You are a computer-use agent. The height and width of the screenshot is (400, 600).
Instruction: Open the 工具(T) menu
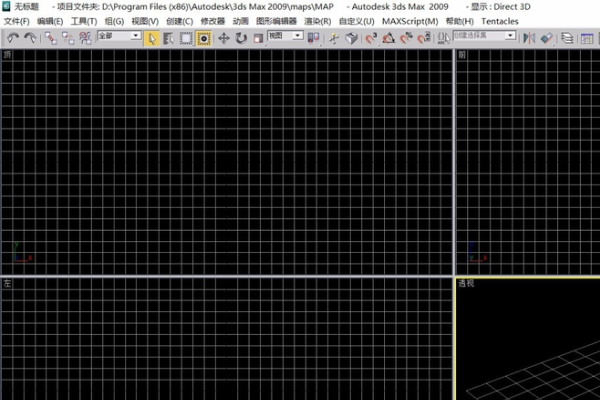click(84, 21)
